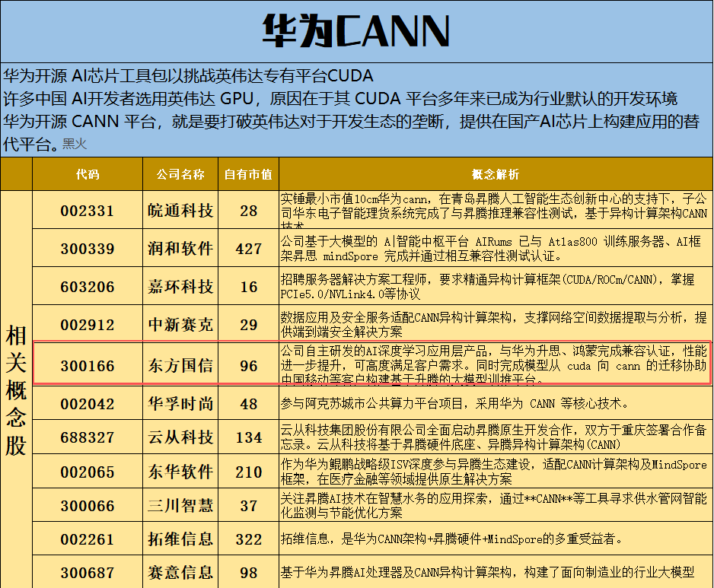The height and width of the screenshot is (588, 714).
Task: Click the 华为CANN title heading
Action: coord(356,30)
